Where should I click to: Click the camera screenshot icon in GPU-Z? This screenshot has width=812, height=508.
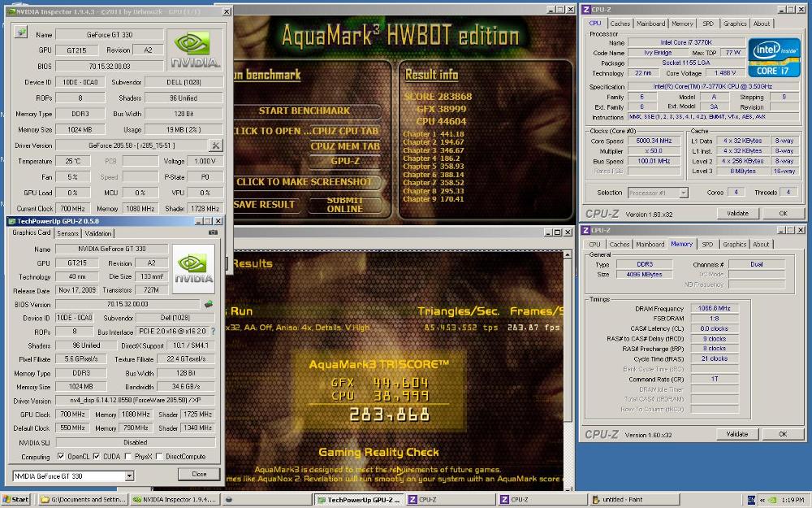pos(213,232)
